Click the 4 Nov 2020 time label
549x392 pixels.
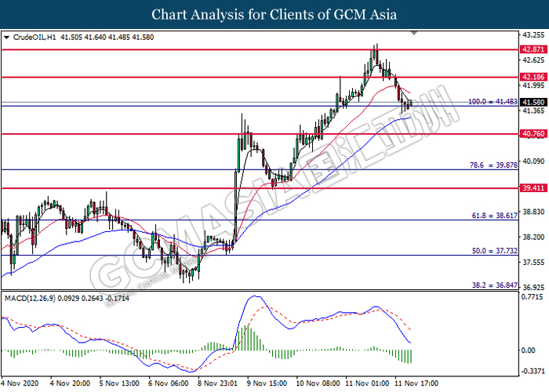click(20, 383)
